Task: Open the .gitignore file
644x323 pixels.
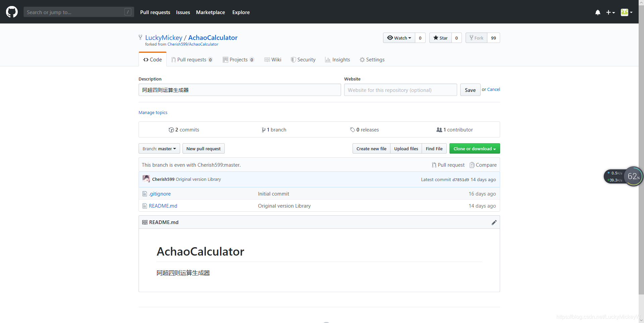Action: click(160, 194)
